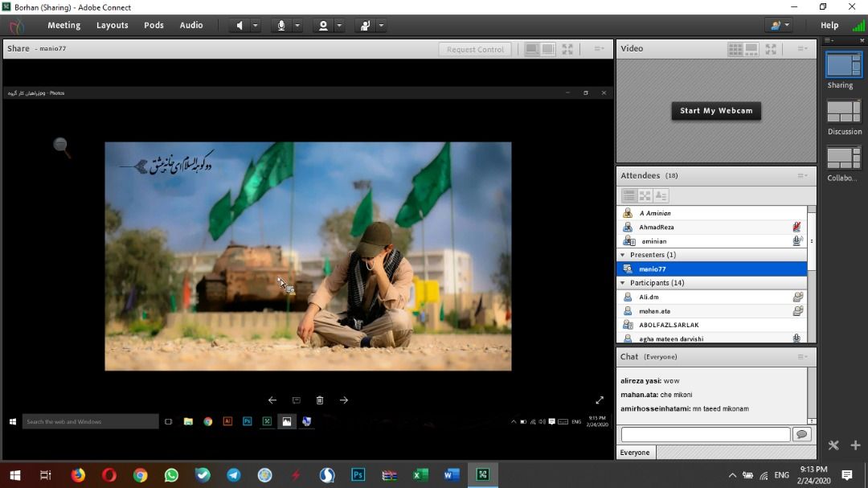Toggle the webcam icon in the toolbar

coord(323,26)
